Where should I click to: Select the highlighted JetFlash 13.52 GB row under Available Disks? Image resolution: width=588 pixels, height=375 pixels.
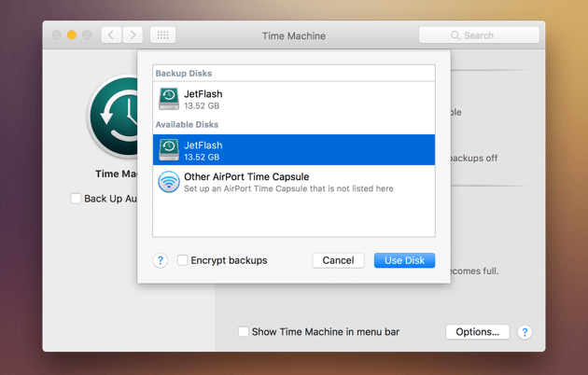pyautogui.click(x=294, y=150)
